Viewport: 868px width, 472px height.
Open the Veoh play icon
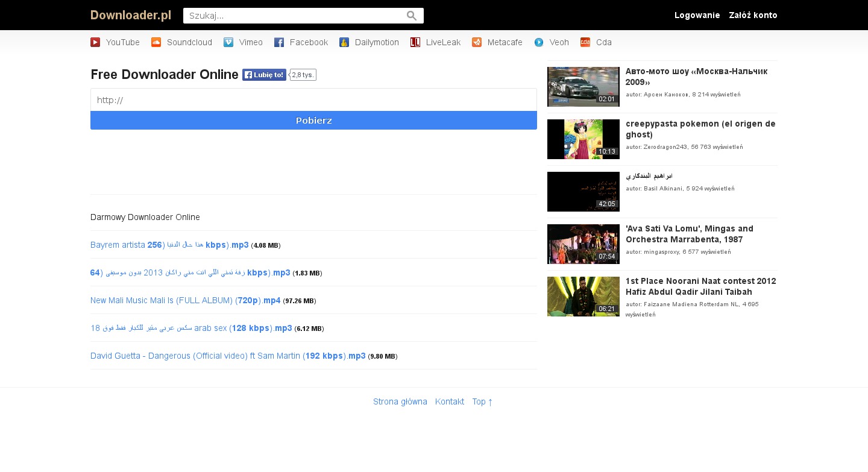(x=539, y=42)
